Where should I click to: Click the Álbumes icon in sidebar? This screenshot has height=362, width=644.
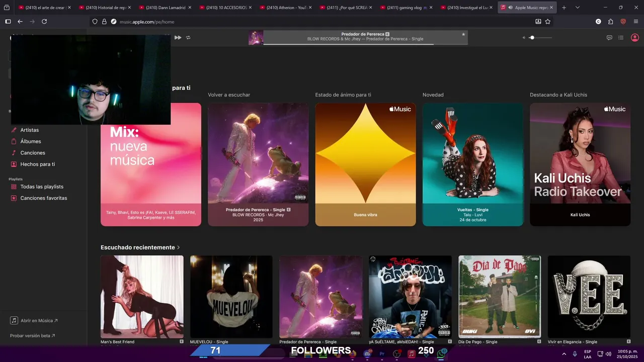tap(14, 141)
